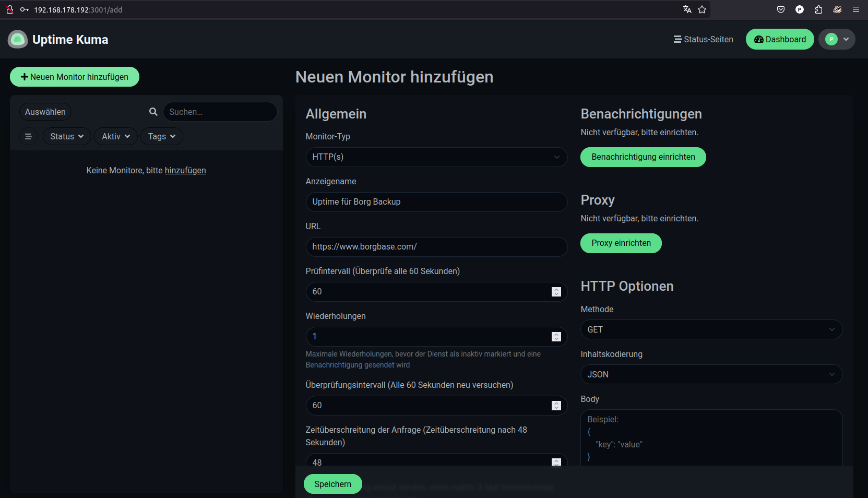Viewport: 868px width, 498px height.
Task: Open the Monitor-Typ HTTP(s) dropdown
Action: (436, 157)
